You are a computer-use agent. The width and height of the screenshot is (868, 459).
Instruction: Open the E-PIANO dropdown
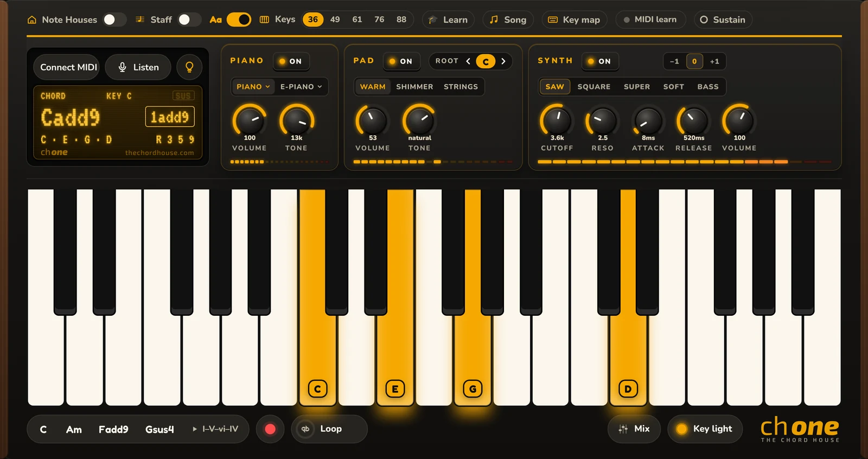301,87
